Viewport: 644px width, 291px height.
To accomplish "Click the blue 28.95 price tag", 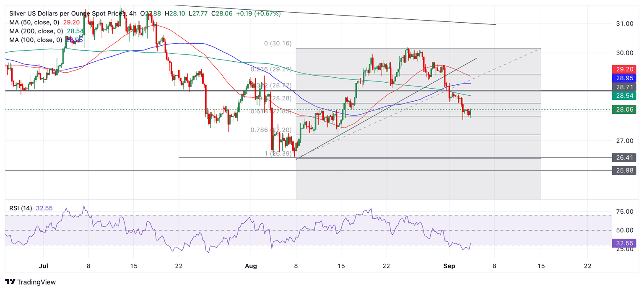I will (x=624, y=79).
